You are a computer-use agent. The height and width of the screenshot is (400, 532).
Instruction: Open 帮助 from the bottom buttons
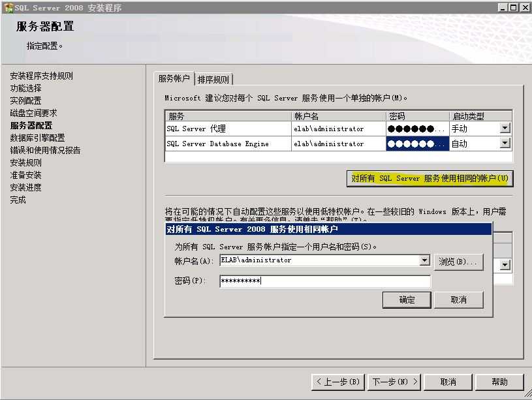point(499,382)
